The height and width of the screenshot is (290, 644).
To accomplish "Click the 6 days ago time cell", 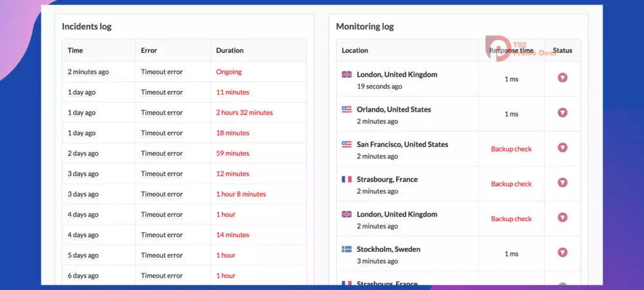I will click(83, 276).
